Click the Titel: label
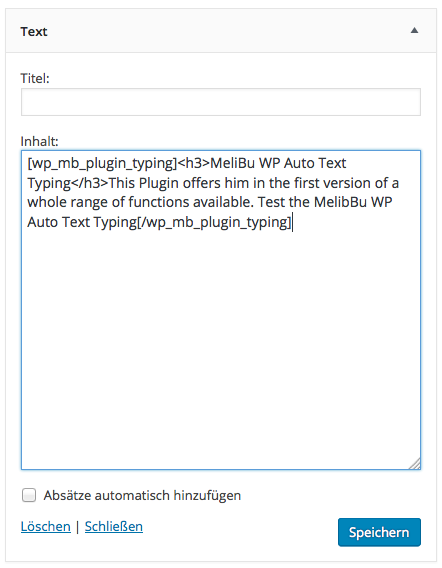This screenshot has height=568, width=442. click(35, 78)
